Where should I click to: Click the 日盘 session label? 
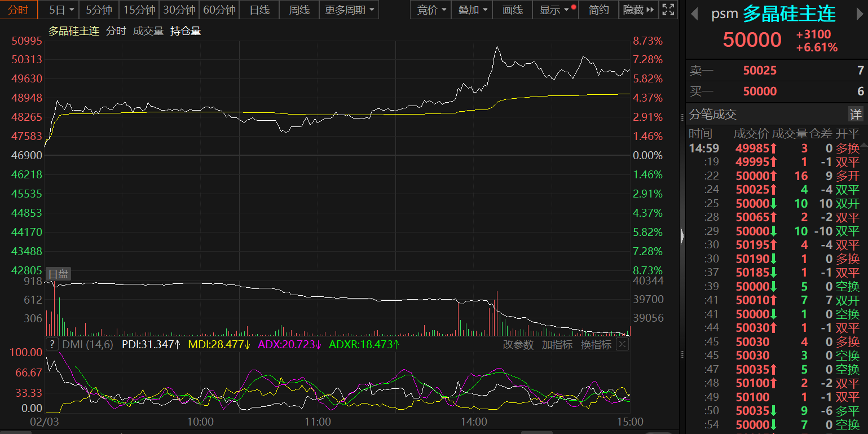58,274
